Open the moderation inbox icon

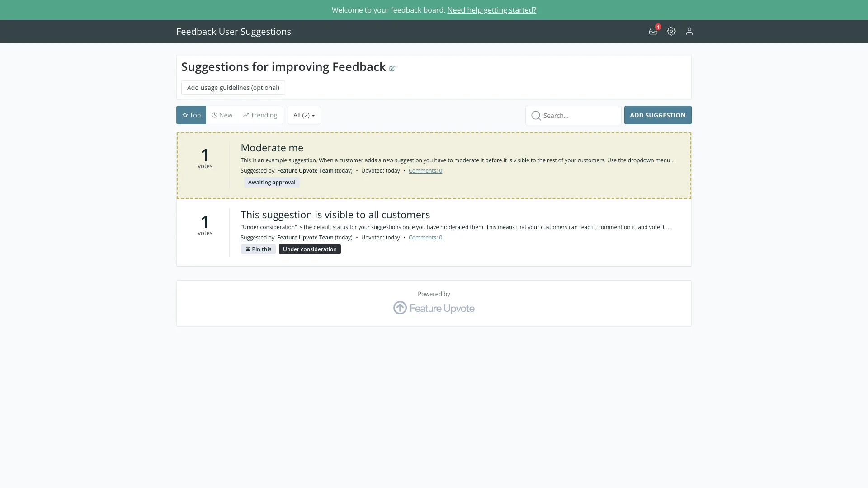pos(653,31)
